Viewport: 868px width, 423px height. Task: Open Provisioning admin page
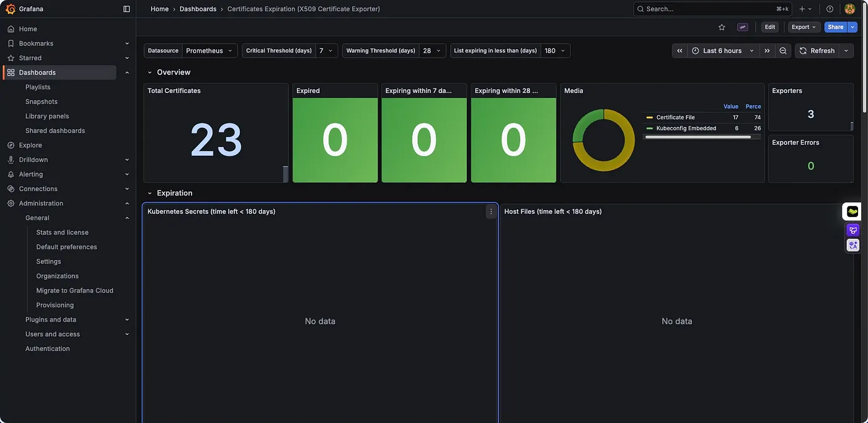click(x=55, y=305)
